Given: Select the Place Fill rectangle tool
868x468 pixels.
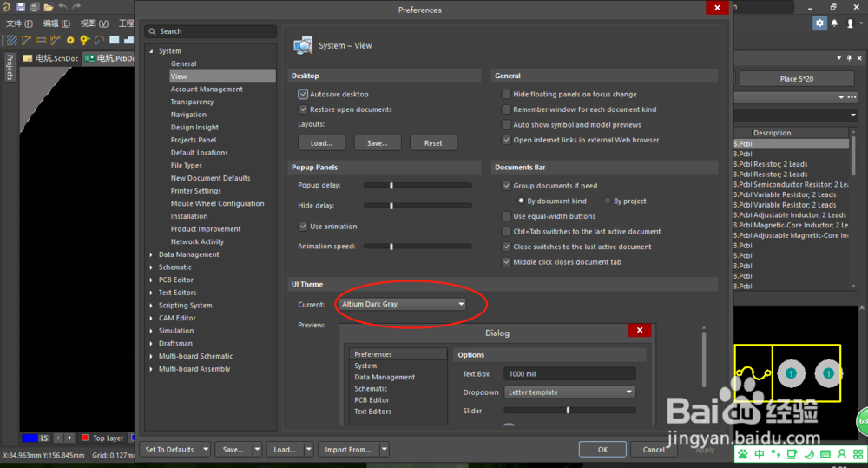Looking at the screenshot, I should click(x=115, y=40).
